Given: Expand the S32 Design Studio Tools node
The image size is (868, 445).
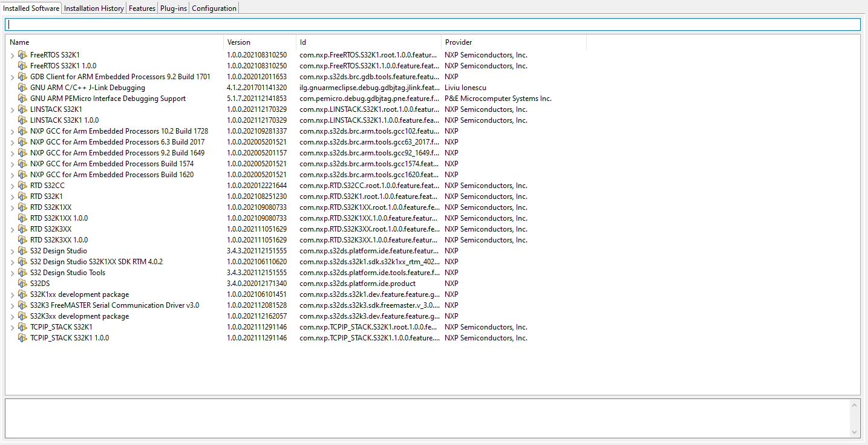Looking at the screenshot, I should (x=12, y=273).
